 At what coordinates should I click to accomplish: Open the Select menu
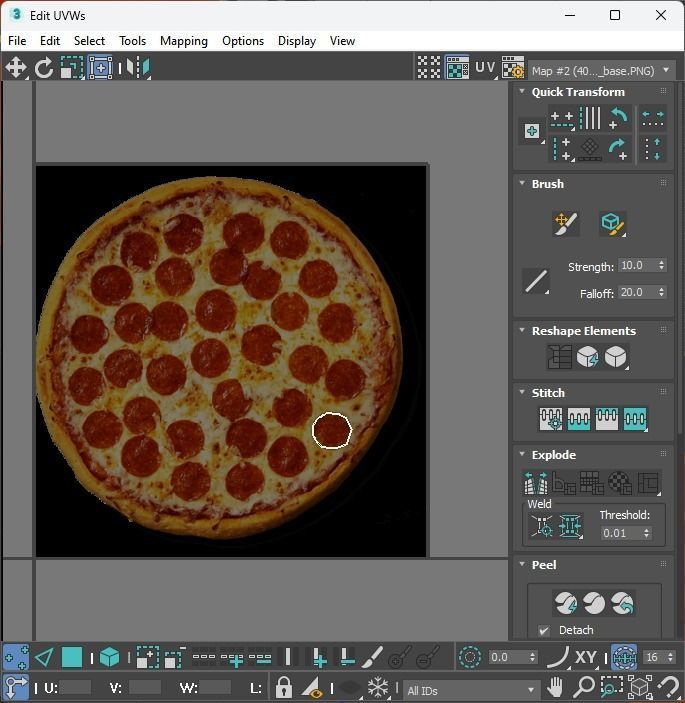pyautogui.click(x=89, y=41)
